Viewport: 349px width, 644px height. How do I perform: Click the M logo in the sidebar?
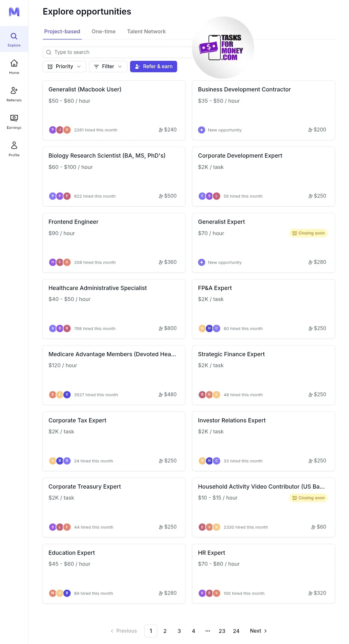point(14,12)
